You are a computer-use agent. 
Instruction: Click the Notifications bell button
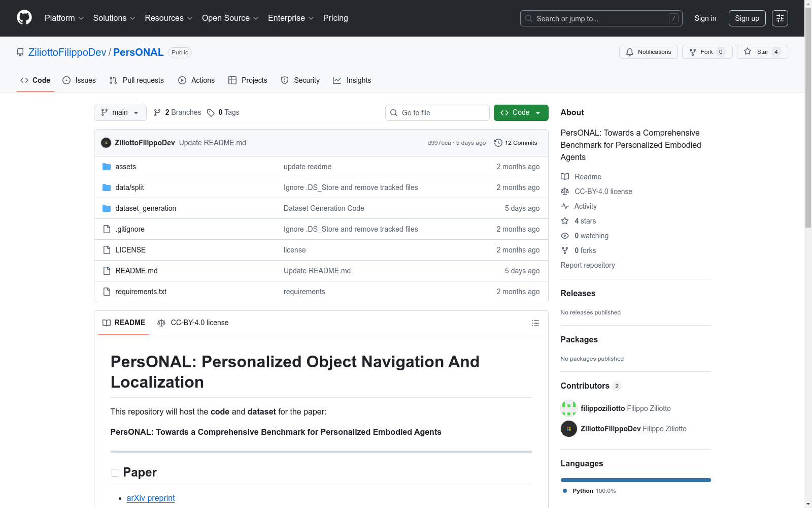648,52
